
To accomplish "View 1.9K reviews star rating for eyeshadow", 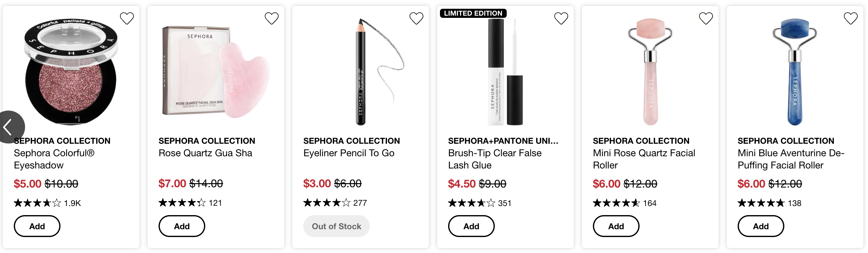I will pyautogui.click(x=48, y=204).
